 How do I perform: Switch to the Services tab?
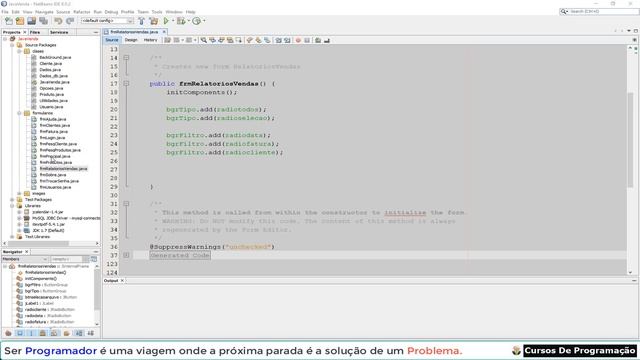point(59,32)
